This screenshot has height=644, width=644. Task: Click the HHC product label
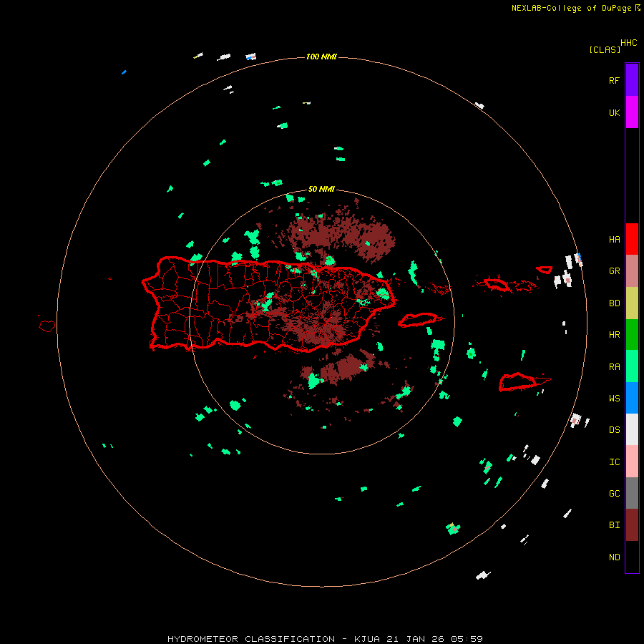[628, 43]
